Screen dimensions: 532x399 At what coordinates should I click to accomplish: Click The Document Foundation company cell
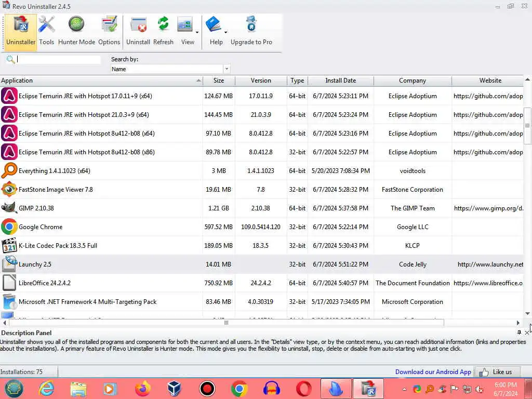pyautogui.click(x=413, y=283)
